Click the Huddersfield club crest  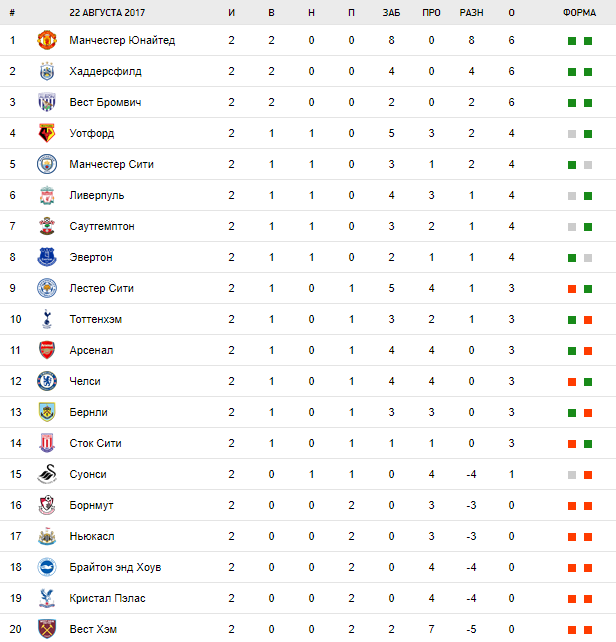47,72
